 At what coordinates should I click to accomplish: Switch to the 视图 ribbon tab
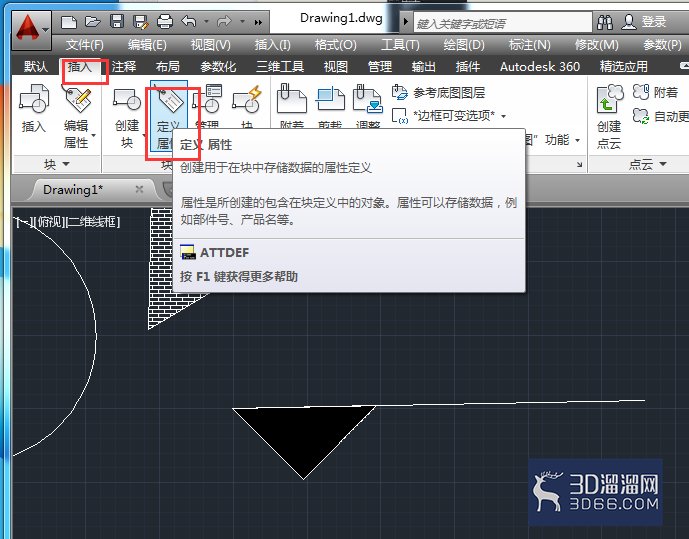click(x=336, y=67)
